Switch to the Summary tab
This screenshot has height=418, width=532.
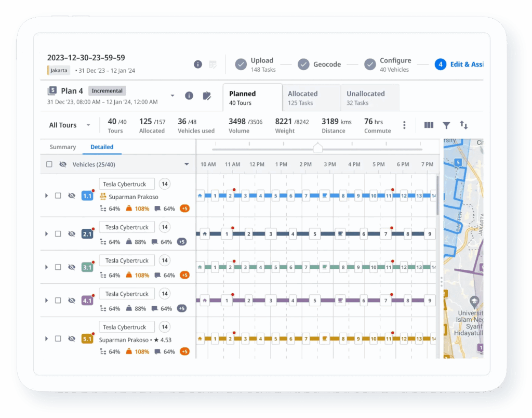[62, 147]
